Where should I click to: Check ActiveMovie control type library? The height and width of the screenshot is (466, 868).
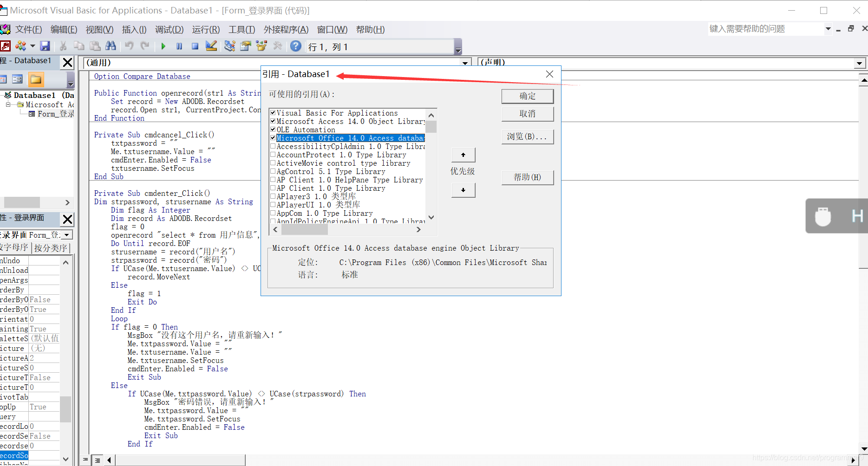(x=273, y=163)
